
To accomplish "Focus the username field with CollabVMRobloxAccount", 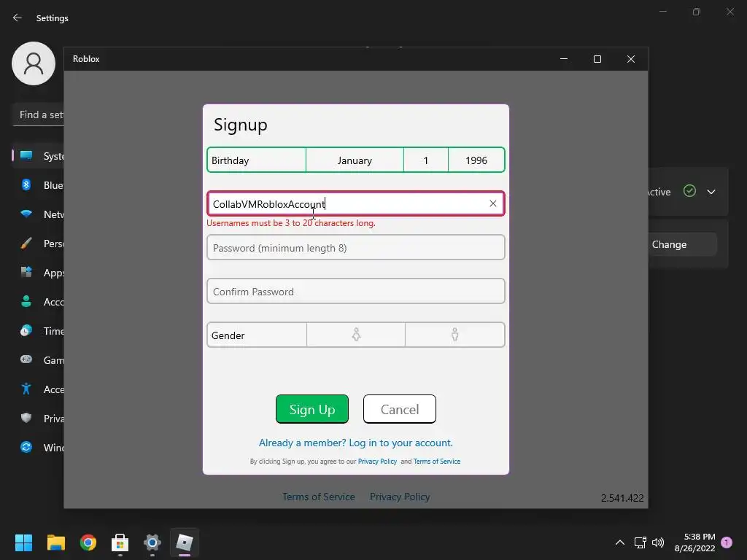I will (x=356, y=204).
